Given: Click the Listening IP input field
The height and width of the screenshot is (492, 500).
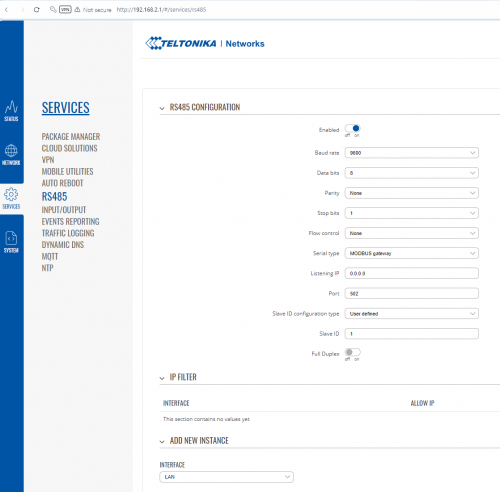Looking at the screenshot, I should (412, 273).
